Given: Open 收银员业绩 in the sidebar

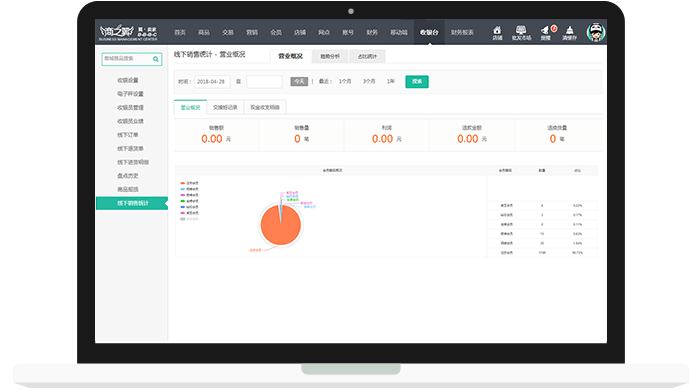Looking at the screenshot, I should (130, 121).
